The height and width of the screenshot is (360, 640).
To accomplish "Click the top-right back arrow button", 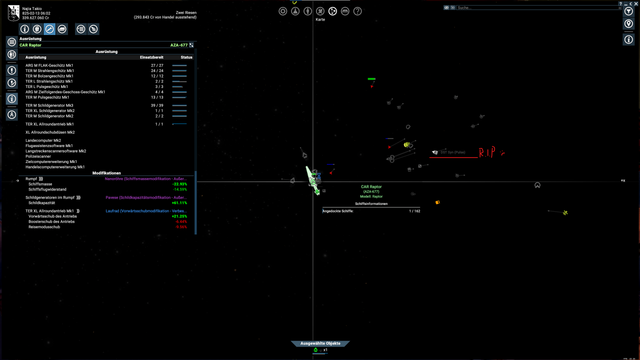I will (x=631, y=3).
